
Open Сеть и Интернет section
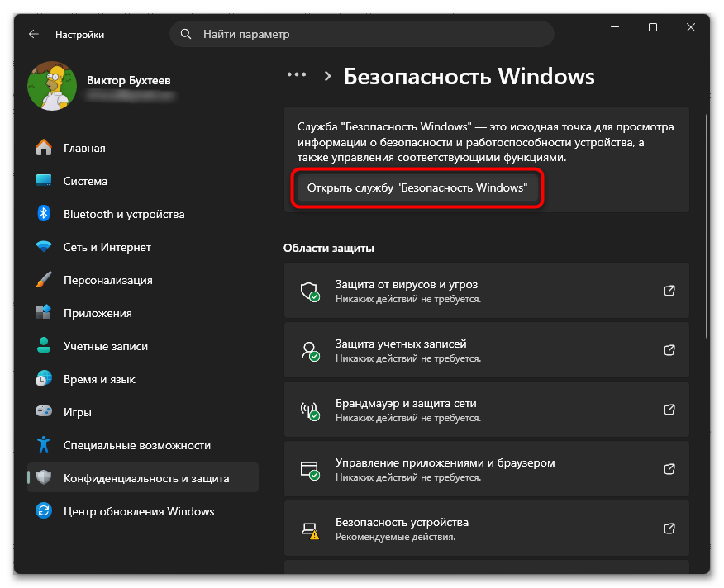click(x=143, y=247)
